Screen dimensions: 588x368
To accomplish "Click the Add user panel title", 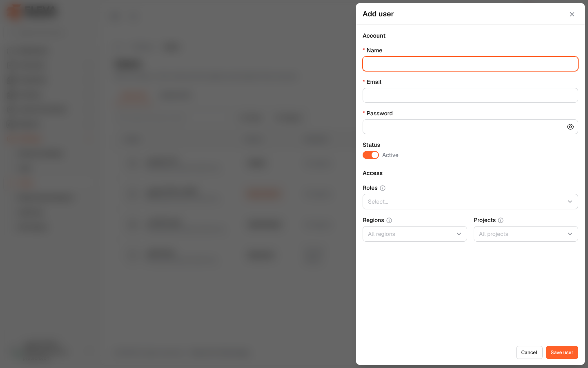I will (x=378, y=14).
